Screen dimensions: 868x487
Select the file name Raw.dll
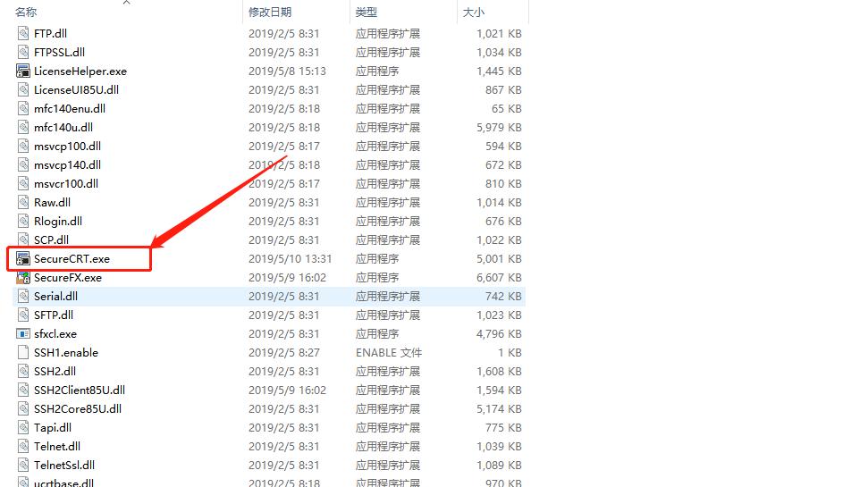(52, 203)
